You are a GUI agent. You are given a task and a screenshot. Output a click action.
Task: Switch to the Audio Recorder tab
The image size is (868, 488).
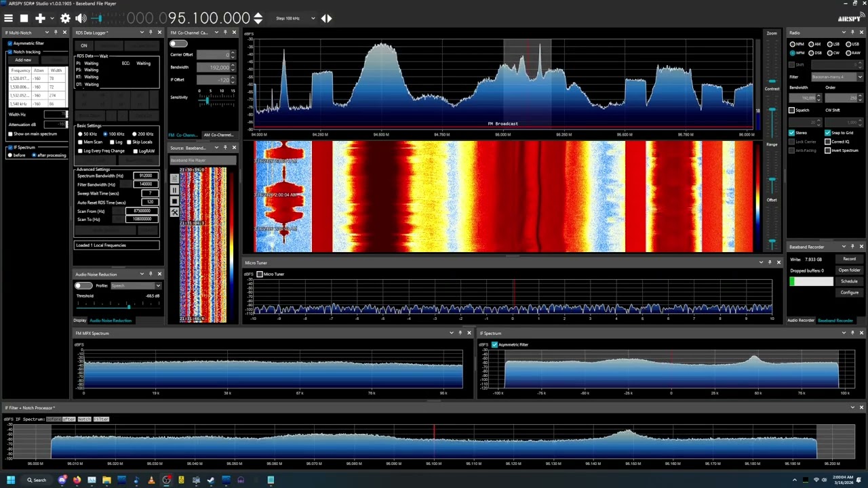point(801,320)
